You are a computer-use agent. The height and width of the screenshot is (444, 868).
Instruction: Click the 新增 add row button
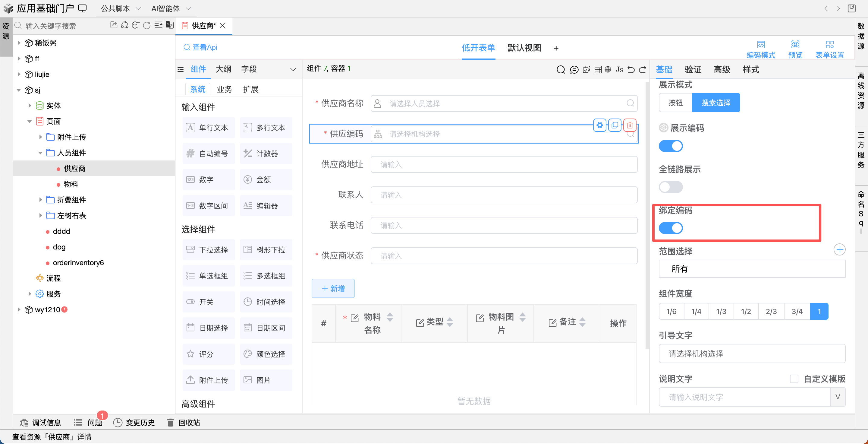[333, 288]
